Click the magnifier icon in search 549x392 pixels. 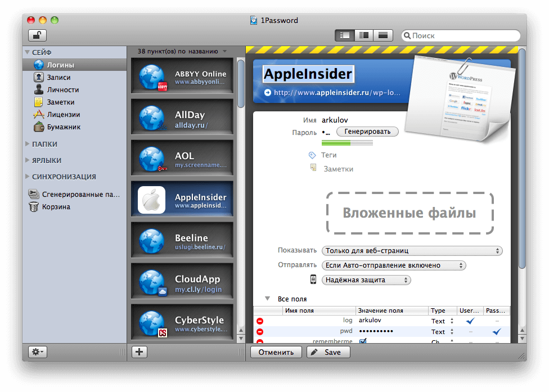pos(407,35)
